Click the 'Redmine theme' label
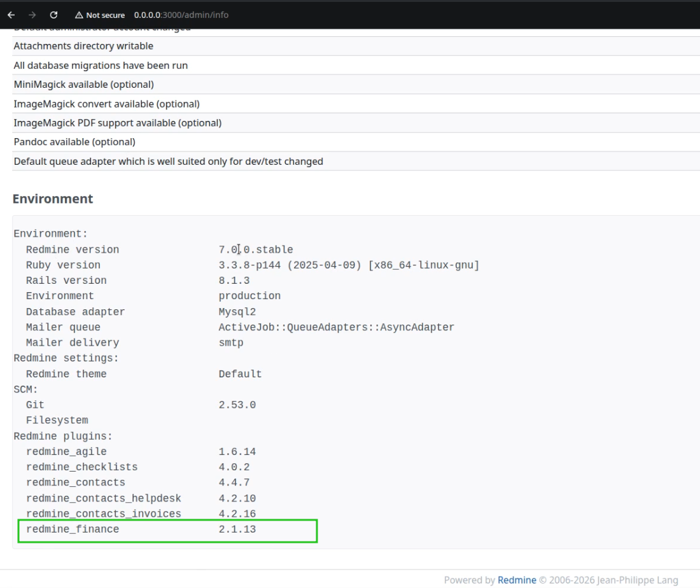 click(x=66, y=374)
